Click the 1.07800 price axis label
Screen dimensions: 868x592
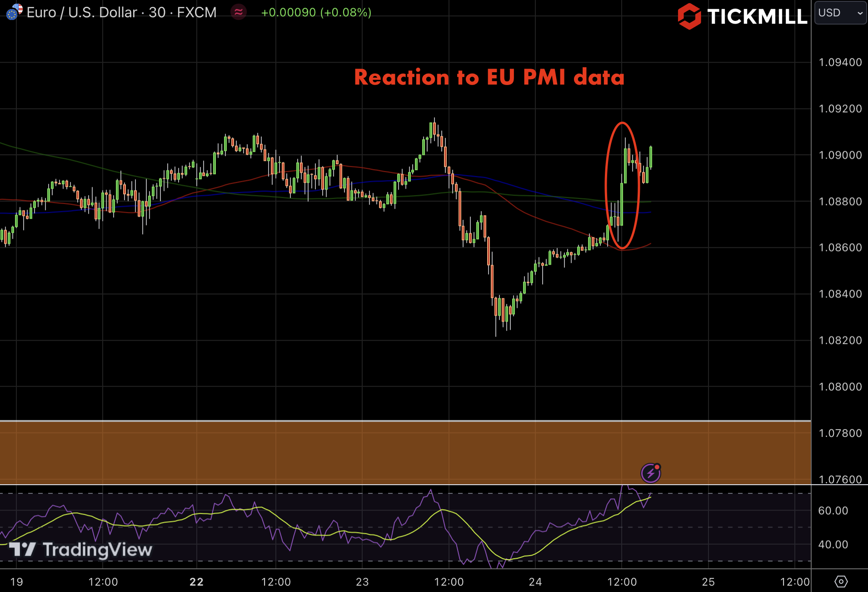[840, 433]
